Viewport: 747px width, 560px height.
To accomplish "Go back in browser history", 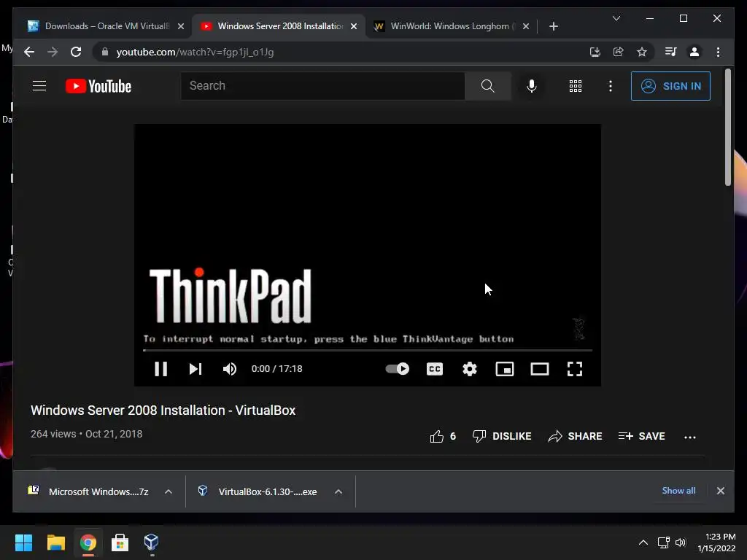I will pos(29,52).
